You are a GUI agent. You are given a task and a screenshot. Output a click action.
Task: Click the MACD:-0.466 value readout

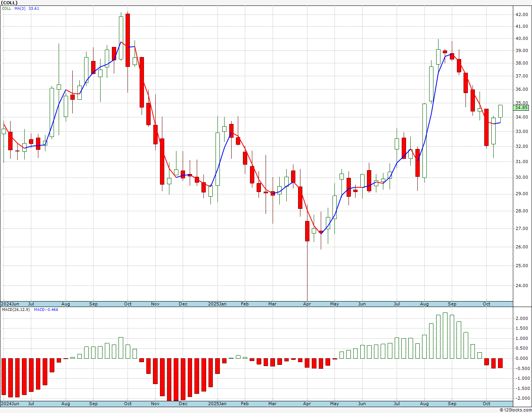click(x=46, y=310)
